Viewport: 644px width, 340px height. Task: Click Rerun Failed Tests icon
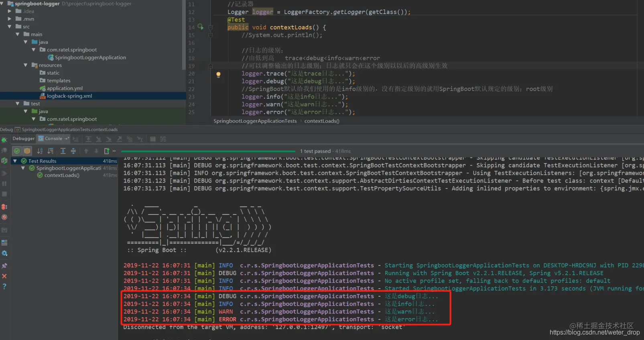pos(4,150)
